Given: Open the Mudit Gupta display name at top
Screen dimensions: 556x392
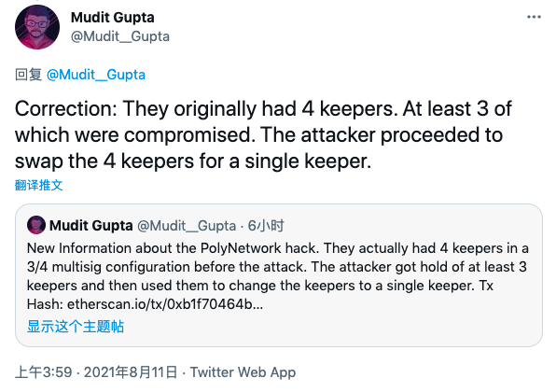Looking at the screenshot, I should click(112, 18).
